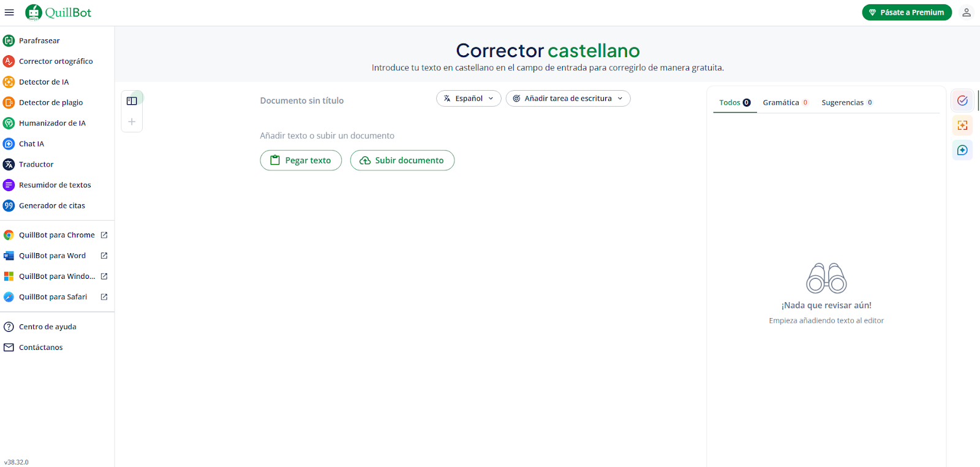The height and width of the screenshot is (467, 980).
Task: Open the Humanizador de IA tool
Action: tap(52, 123)
